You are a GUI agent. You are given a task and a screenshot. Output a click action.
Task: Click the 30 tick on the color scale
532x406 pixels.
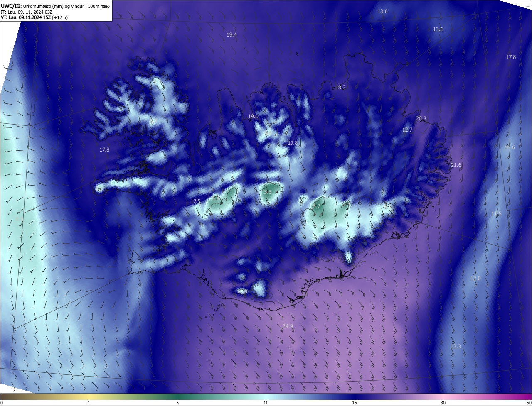443,403
